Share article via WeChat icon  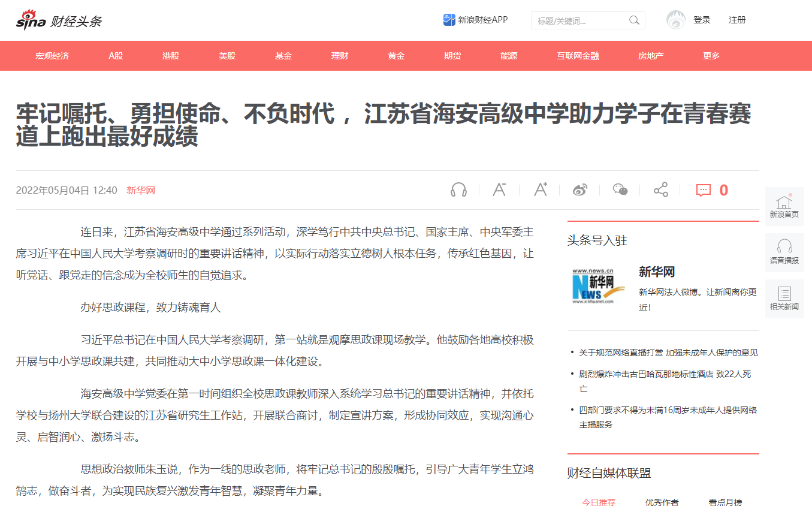[x=620, y=190]
